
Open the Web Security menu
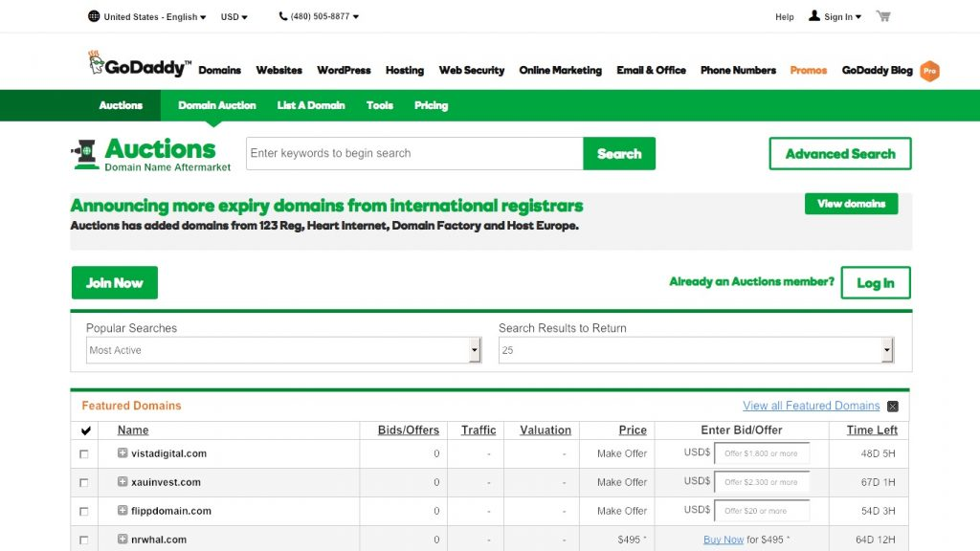pos(471,70)
